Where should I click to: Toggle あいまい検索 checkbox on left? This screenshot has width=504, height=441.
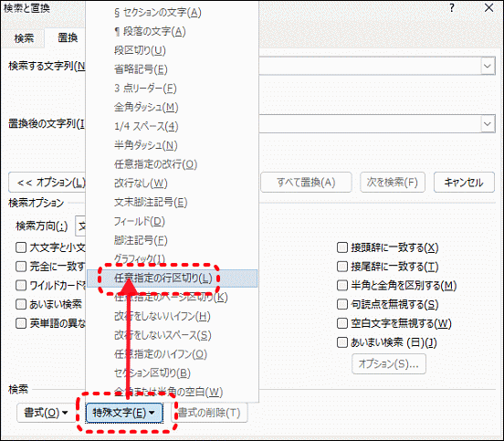(21, 304)
